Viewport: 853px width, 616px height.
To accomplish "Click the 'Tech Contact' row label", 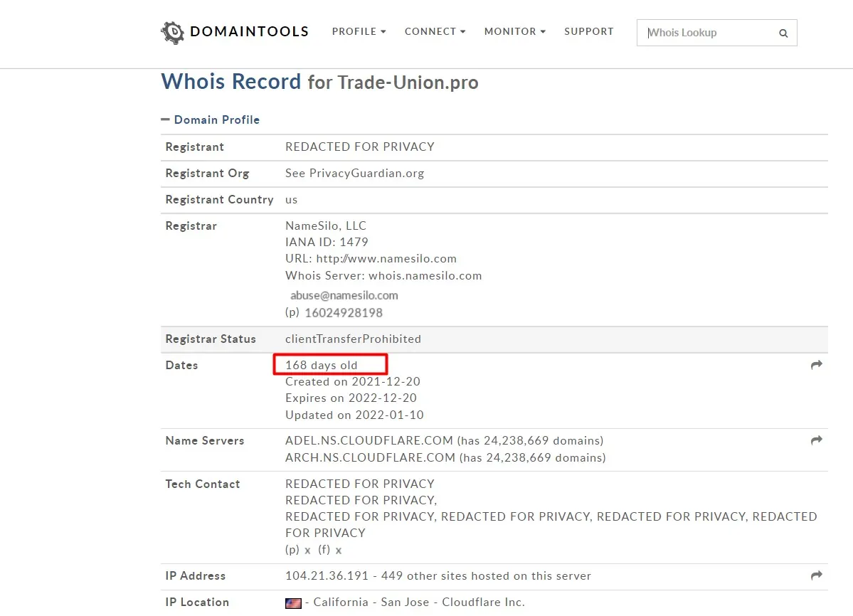I will click(x=202, y=484).
